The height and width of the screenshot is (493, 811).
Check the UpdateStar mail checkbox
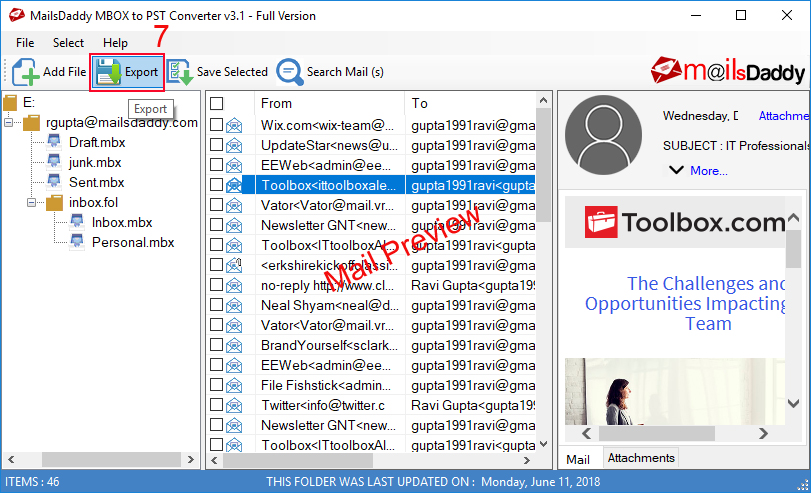pyautogui.click(x=217, y=144)
